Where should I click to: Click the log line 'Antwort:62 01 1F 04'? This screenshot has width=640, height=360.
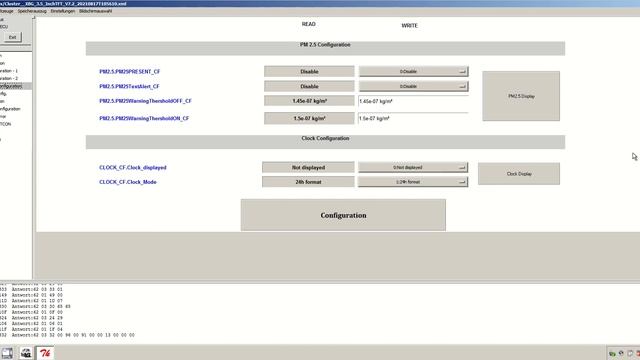31,329
